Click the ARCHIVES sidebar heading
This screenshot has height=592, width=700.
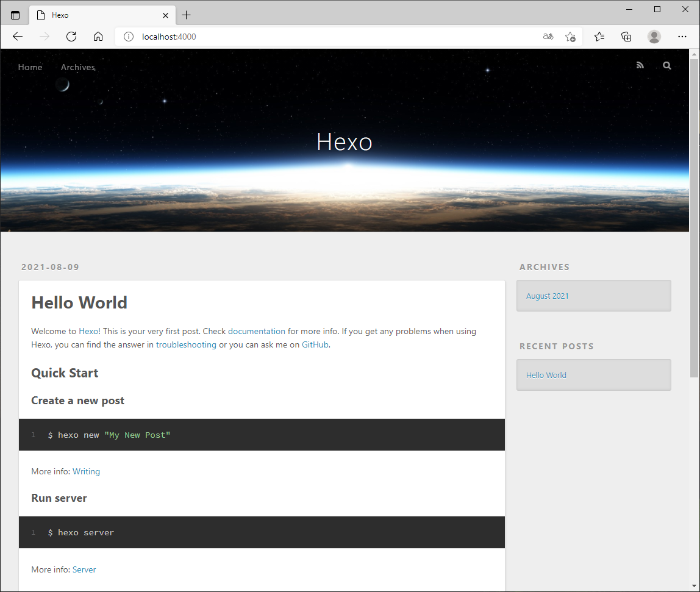pos(544,267)
